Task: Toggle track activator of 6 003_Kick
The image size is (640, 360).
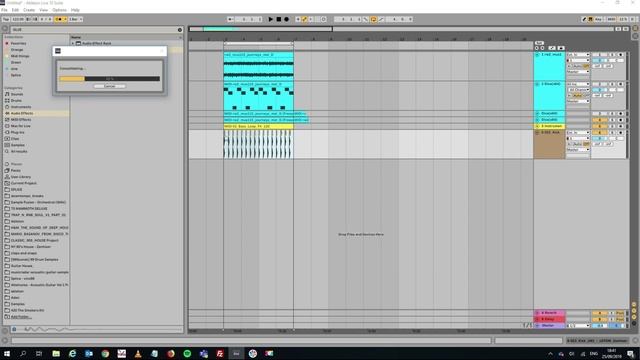Action: (x=599, y=133)
